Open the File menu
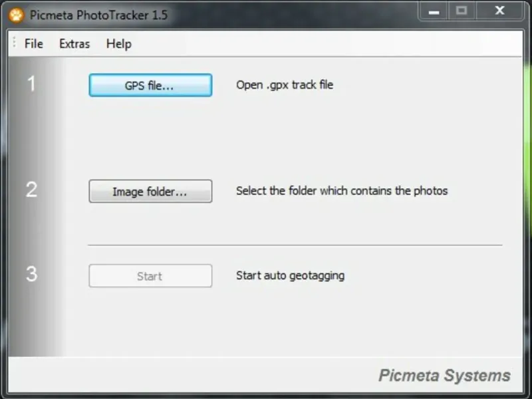 tap(34, 44)
